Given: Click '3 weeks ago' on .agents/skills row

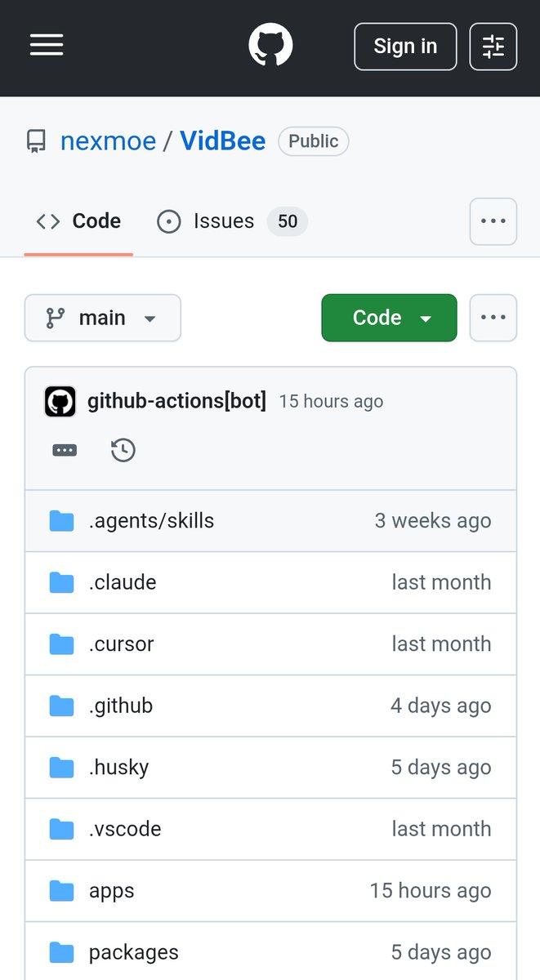Looking at the screenshot, I should coord(433,521).
